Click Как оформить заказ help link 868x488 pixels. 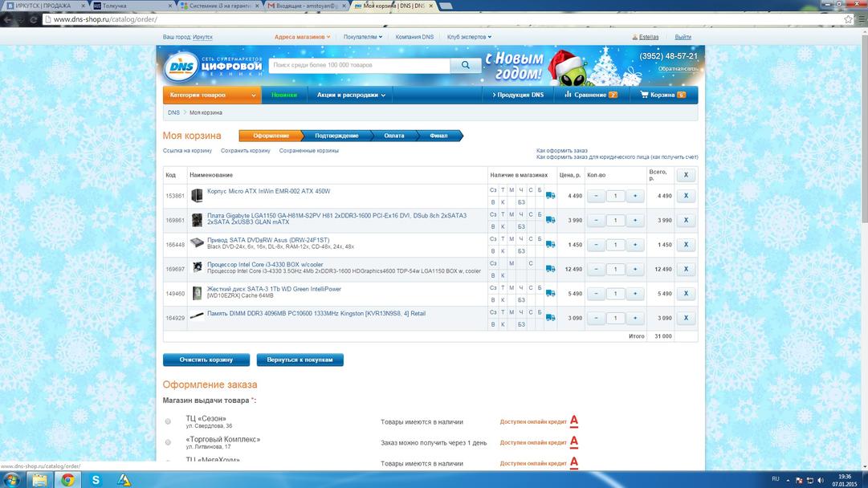point(562,151)
